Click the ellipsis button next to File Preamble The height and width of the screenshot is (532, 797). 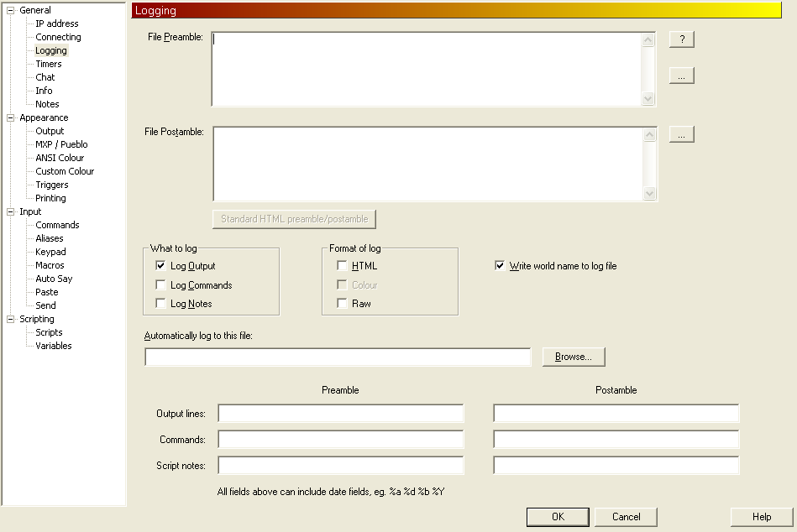tap(681, 76)
